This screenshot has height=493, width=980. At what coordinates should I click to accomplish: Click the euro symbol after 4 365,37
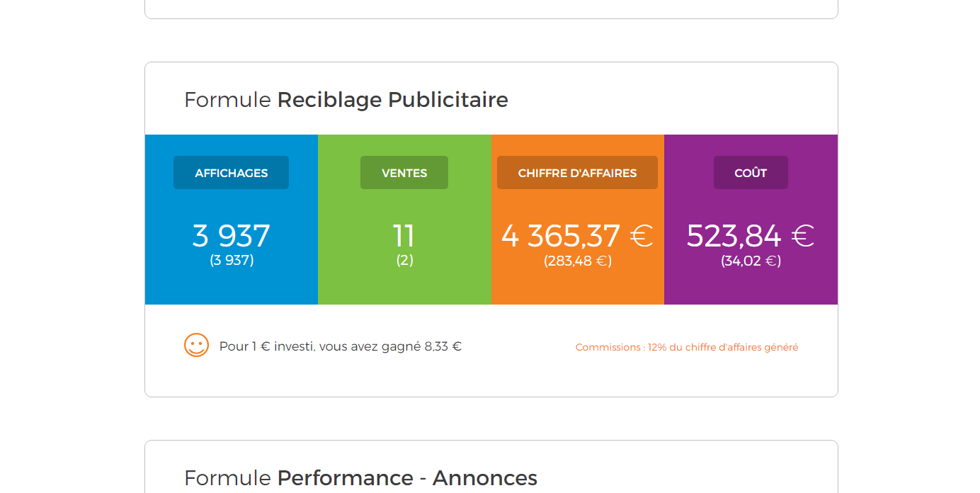(x=642, y=237)
